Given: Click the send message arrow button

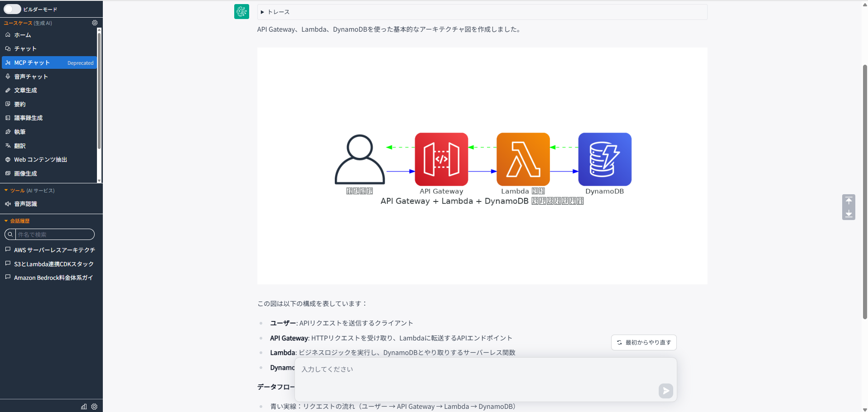Looking at the screenshot, I should (665, 391).
